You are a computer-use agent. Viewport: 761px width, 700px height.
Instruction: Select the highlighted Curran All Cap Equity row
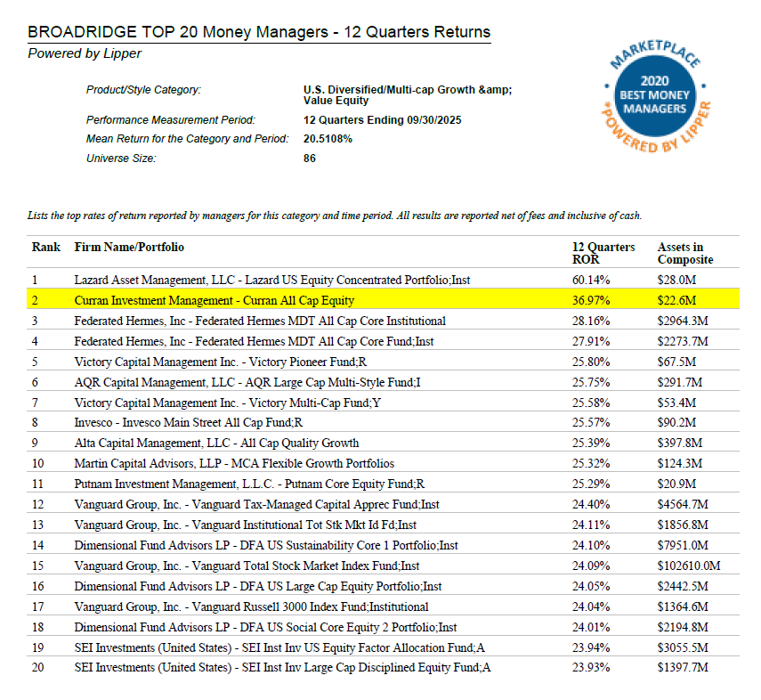383,300
